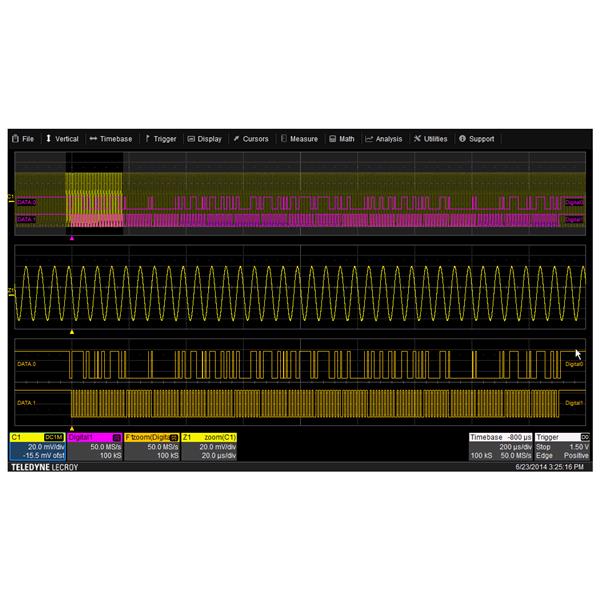Click '50.0 MS/s' in the Digital1 descriptor
Image resolution: width=600 pixels, height=600 pixels.
pos(106,447)
